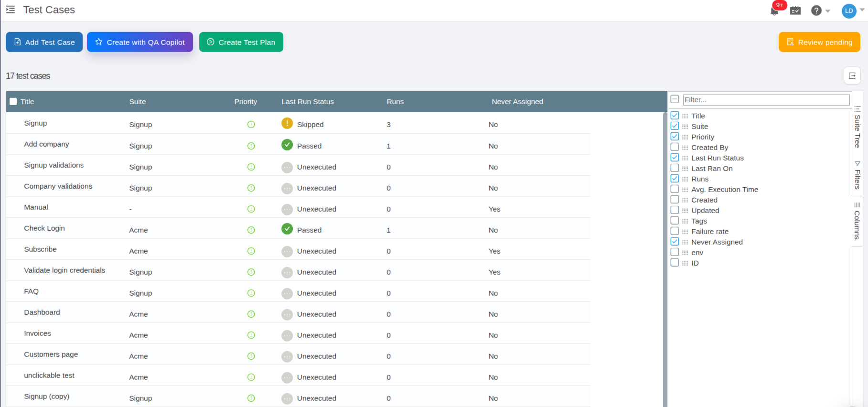Click the Add Test Case button
The width and height of the screenshot is (868, 407).
pyautogui.click(x=44, y=42)
